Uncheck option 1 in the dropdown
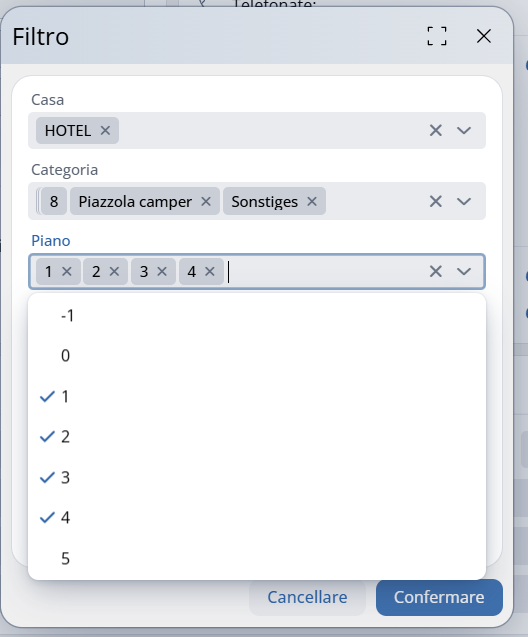 (x=257, y=396)
